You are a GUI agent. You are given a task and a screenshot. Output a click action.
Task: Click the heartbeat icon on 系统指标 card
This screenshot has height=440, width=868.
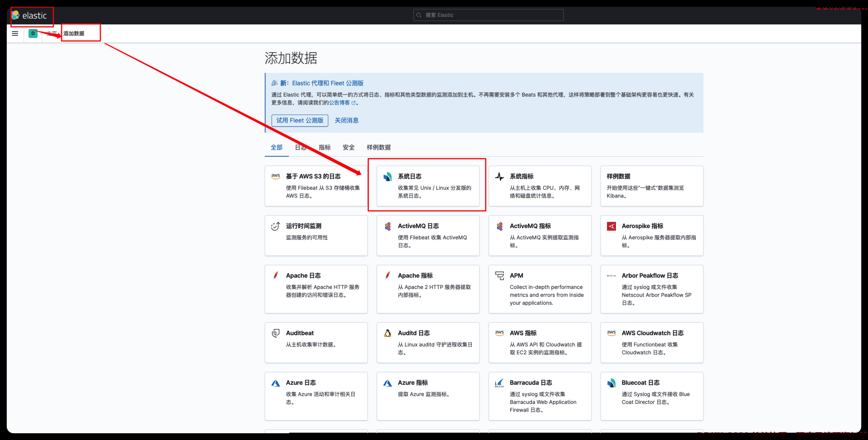499,176
